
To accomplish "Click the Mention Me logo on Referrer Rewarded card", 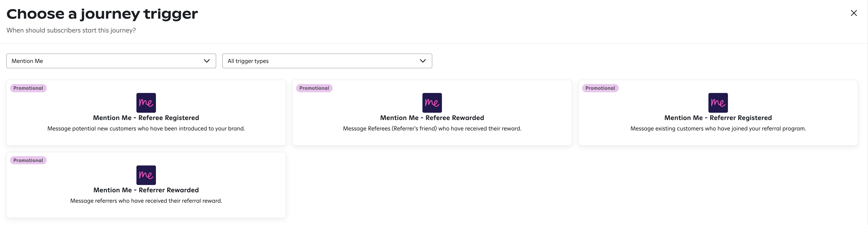I will click(x=146, y=175).
